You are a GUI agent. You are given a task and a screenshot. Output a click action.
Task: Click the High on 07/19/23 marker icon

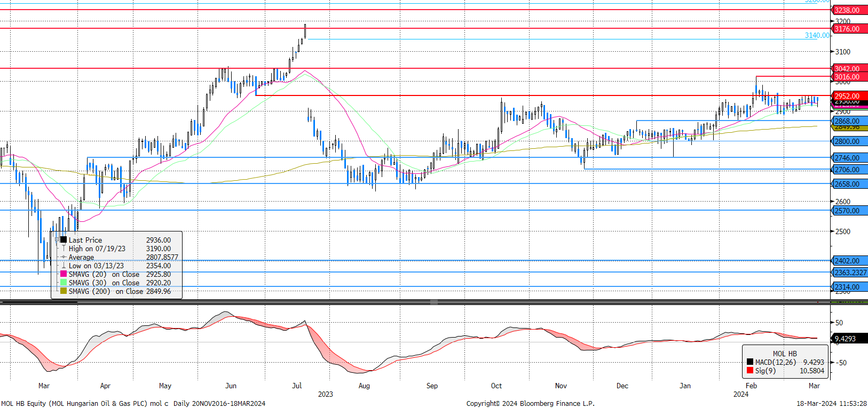pos(64,249)
